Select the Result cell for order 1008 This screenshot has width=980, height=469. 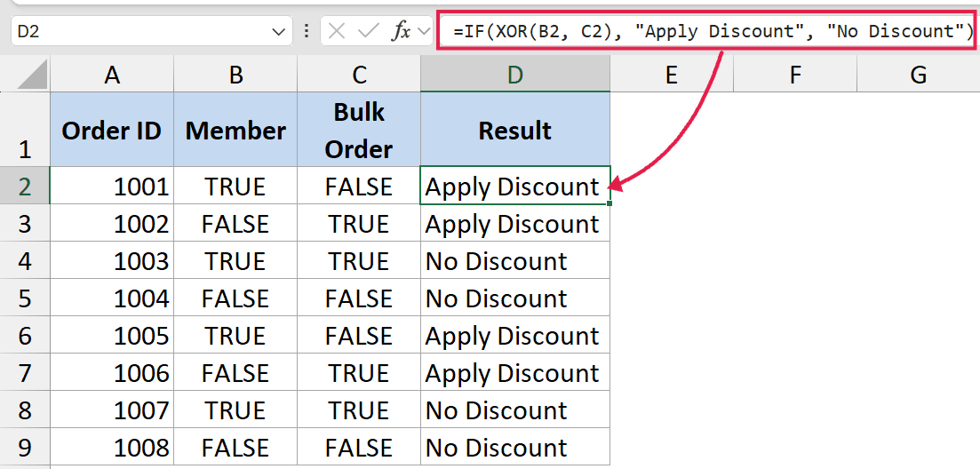(x=515, y=447)
